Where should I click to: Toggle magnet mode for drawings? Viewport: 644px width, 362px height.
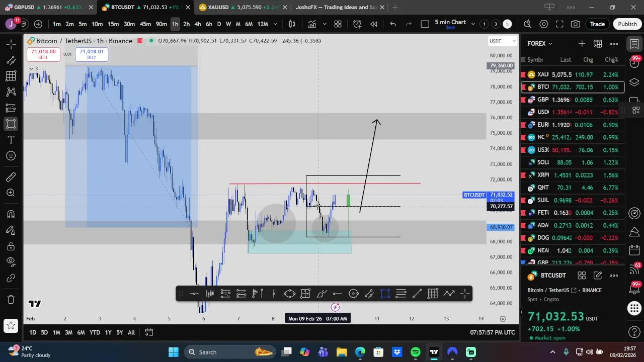point(11,214)
